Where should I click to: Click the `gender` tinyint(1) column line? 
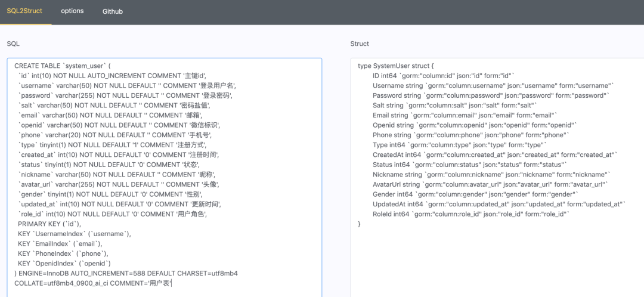(x=111, y=194)
